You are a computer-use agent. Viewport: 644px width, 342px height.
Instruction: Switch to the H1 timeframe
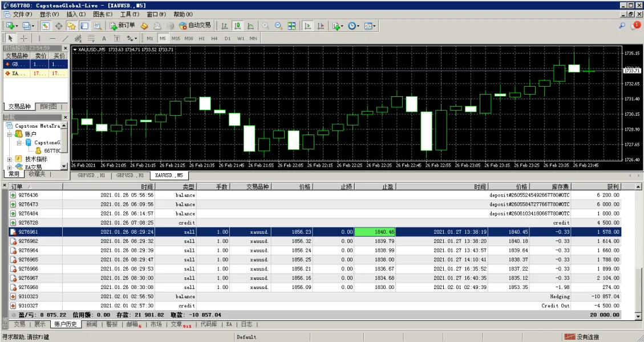click(x=201, y=38)
